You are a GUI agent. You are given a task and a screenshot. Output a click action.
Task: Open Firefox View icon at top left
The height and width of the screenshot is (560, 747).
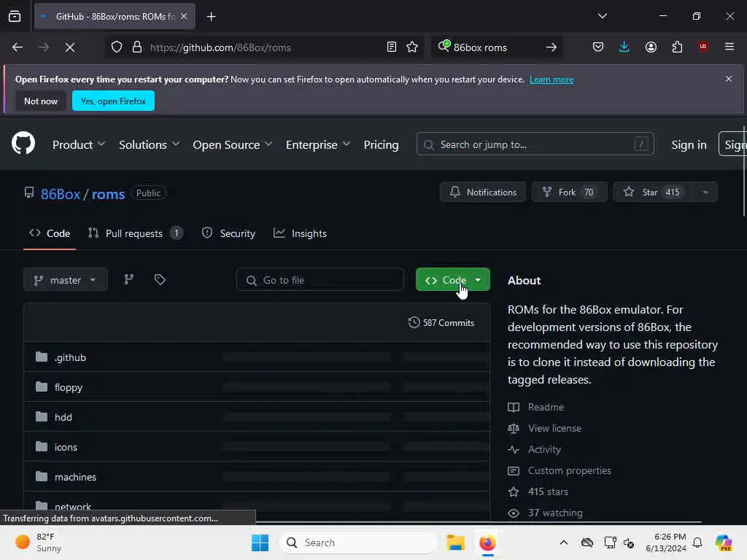coord(15,16)
